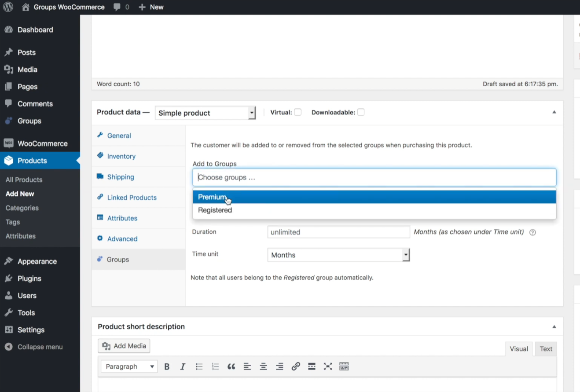The image size is (580, 392).
Task: Switch to the Groups product data tab
Action: point(139,260)
